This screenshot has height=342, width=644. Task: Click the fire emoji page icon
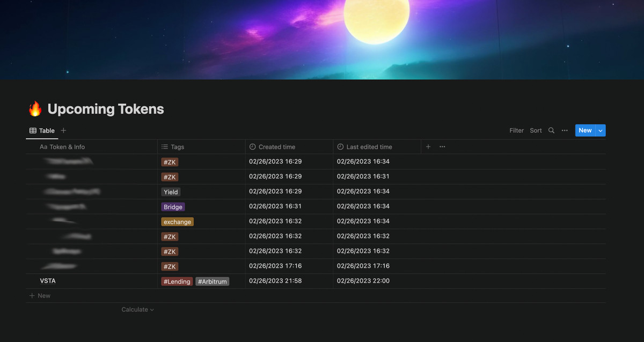35,109
